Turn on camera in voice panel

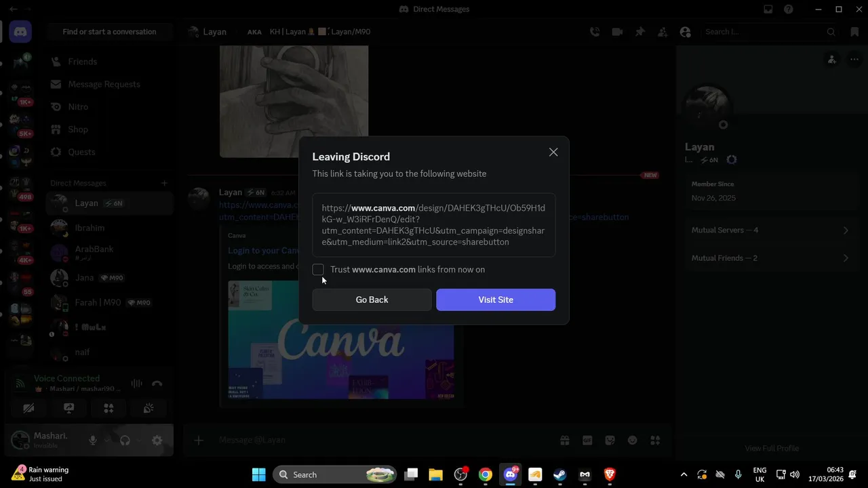pos(28,408)
